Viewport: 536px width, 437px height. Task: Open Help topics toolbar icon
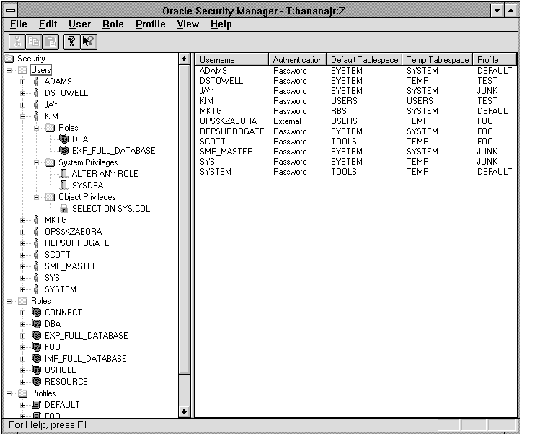tap(71, 42)
